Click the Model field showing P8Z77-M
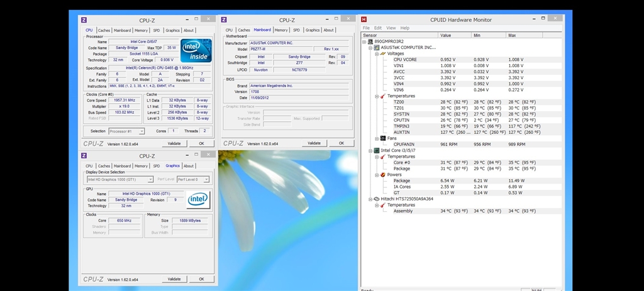644x291 pixels. click(x=280, y=49)
